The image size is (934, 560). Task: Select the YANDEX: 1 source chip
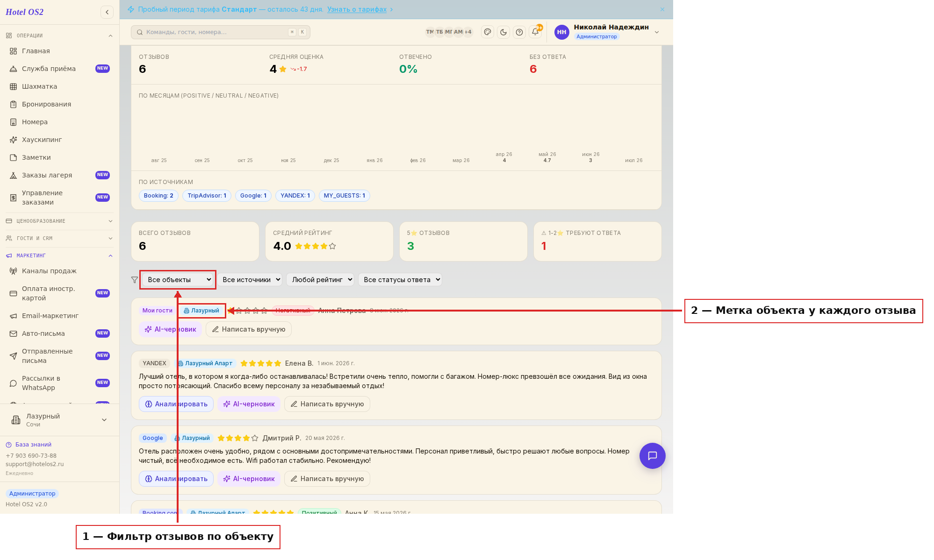pos(295,196)
